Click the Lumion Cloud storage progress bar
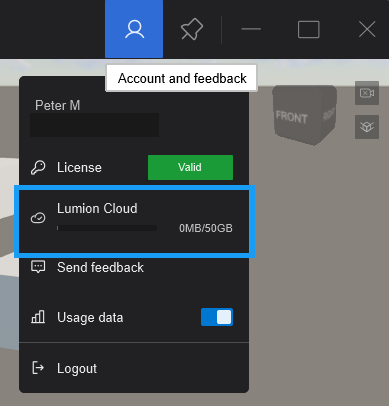Screen dimensions: 389x406 pos(107,228)
